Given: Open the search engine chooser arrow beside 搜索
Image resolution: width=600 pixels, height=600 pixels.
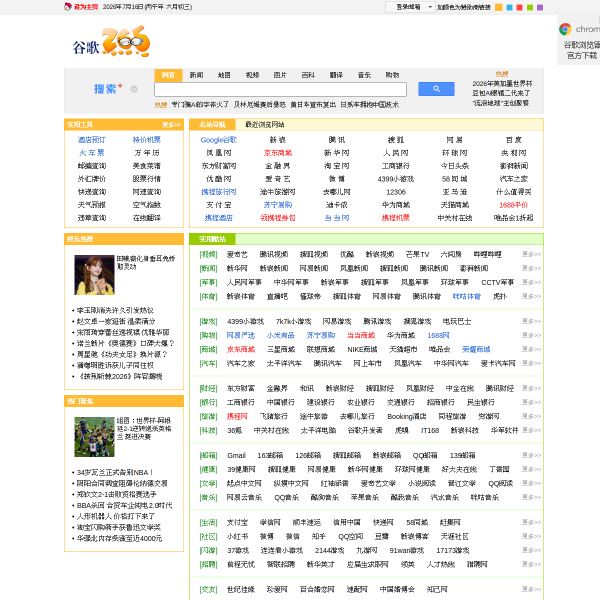Looking at the screenshot, I should [x=134, y=89].
